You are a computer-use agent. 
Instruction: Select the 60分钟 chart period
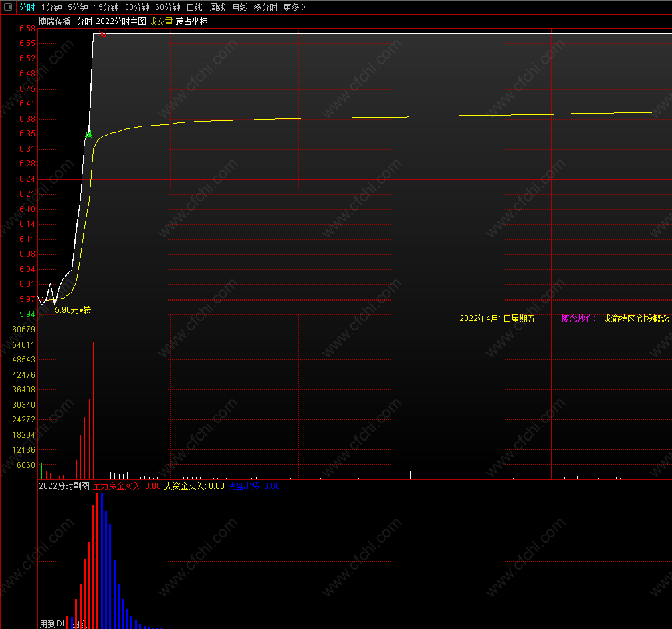click(x=168, y=7)
